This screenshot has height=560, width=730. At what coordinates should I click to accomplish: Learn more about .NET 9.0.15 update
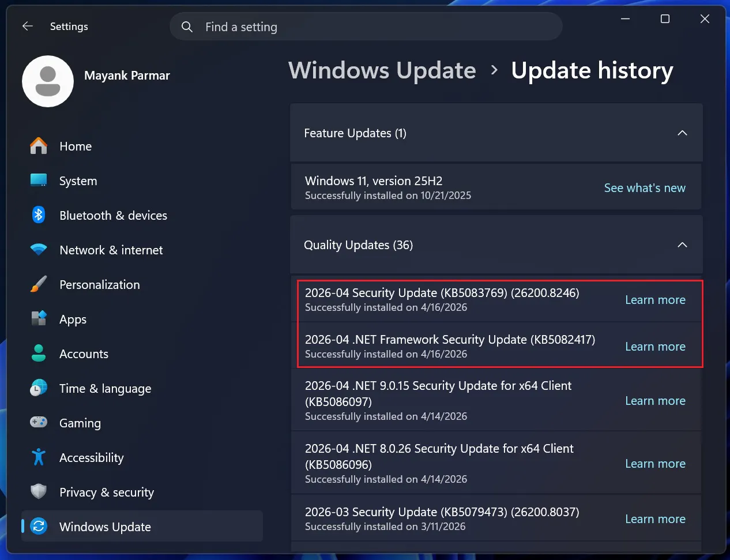(x=655, y=401)
